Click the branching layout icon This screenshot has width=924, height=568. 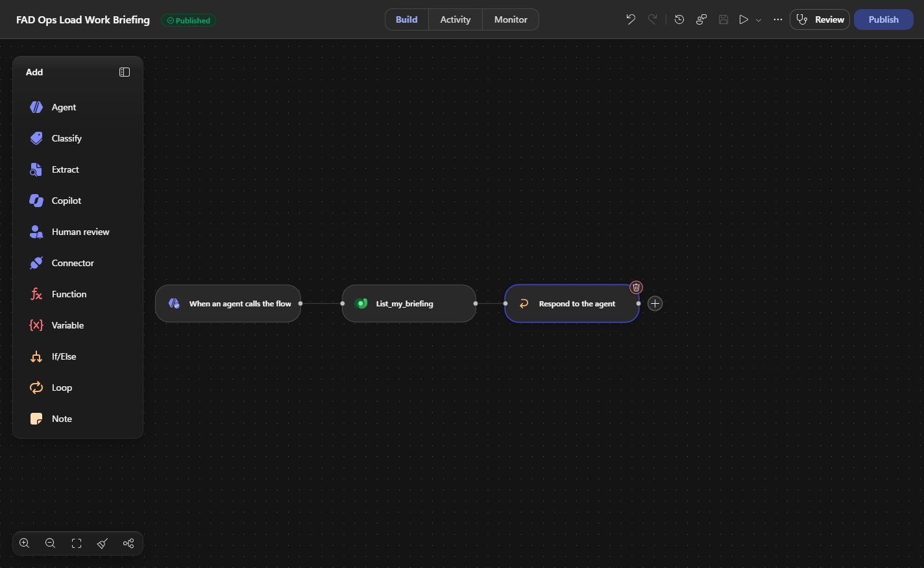[128, 543]
